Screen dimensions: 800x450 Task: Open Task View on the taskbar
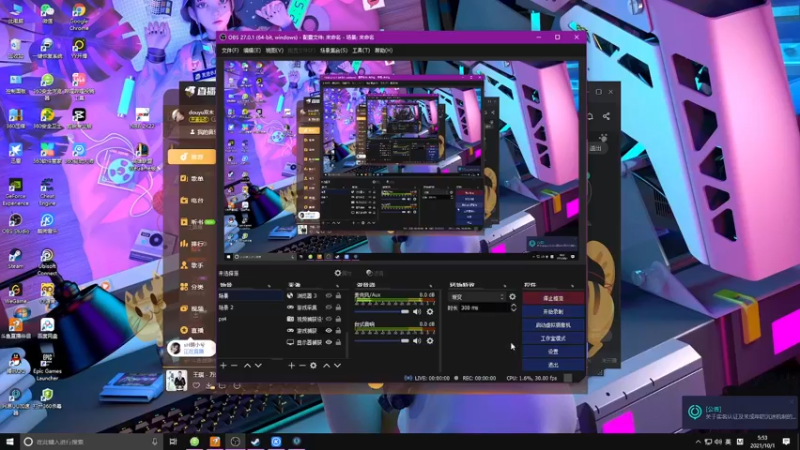(x=173, y=441)
